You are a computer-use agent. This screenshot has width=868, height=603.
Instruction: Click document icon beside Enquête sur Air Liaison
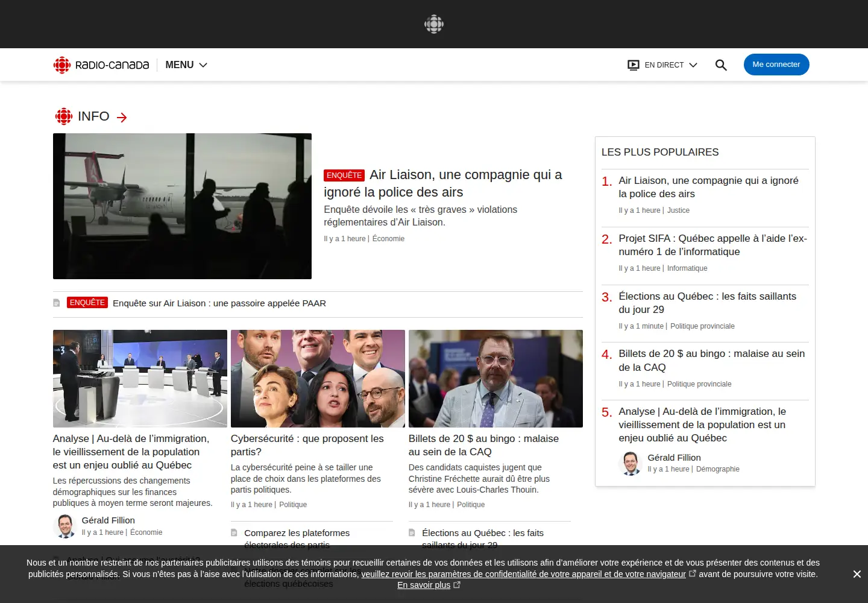click(57, 303)
